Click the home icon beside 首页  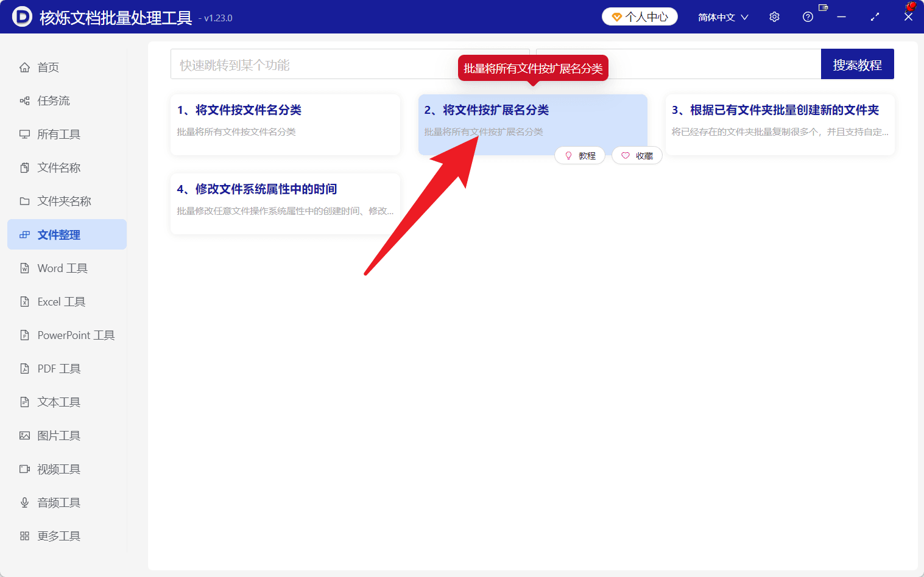coord(24,68)
